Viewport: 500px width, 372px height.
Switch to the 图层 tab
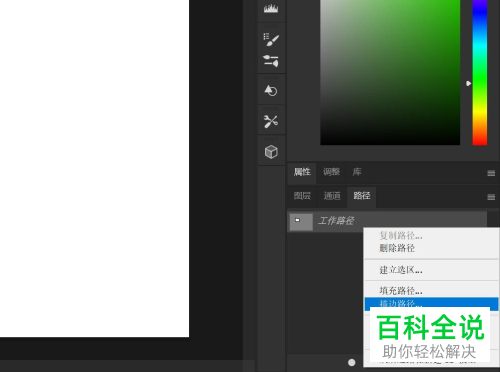pyautogui.click(x=302, y=196)
